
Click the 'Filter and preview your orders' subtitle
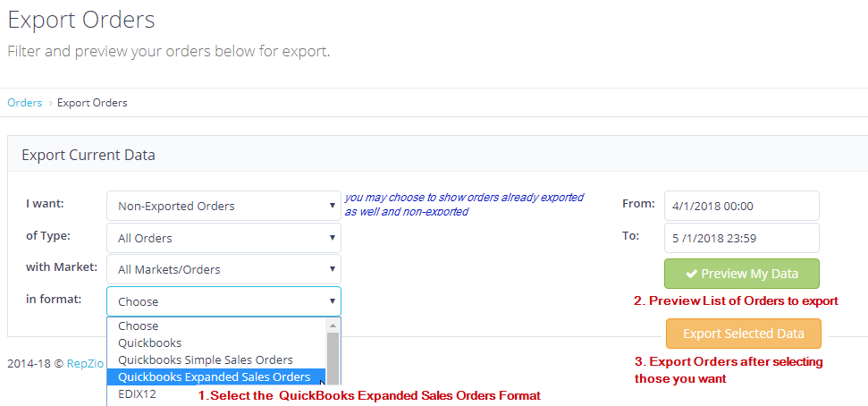pos(169,52)
